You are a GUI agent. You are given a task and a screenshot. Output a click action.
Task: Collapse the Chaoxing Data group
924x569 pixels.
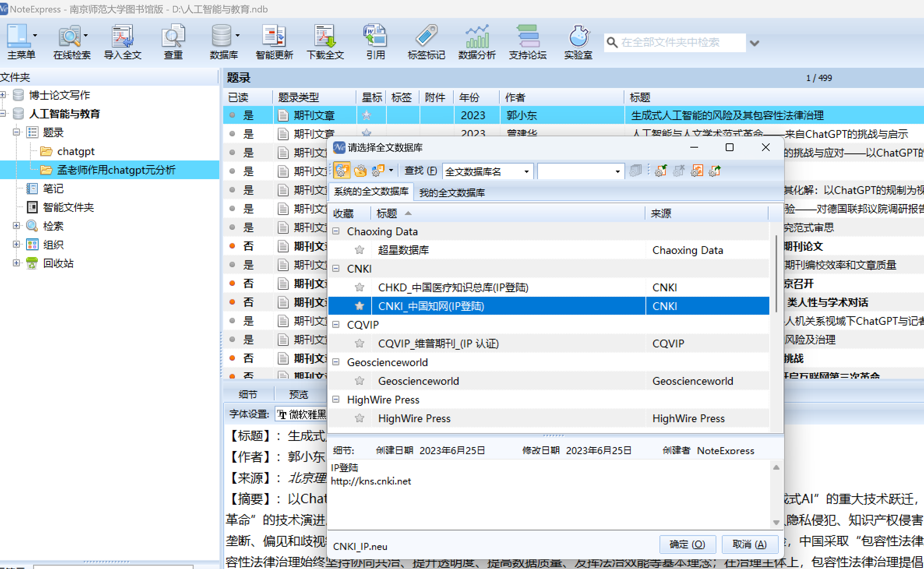[336, 231]
